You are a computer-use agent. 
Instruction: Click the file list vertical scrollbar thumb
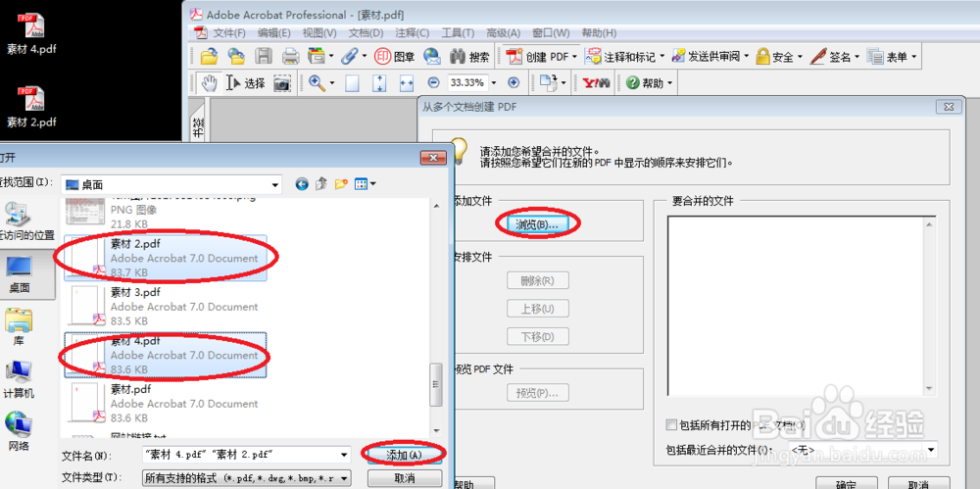click(x=436, y=384)
